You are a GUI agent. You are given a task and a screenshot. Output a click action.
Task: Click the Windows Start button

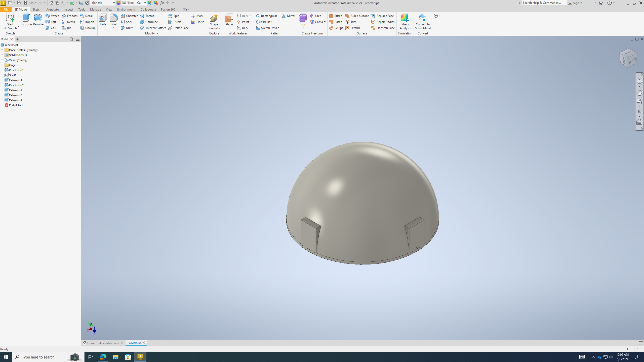pos(6,357)
